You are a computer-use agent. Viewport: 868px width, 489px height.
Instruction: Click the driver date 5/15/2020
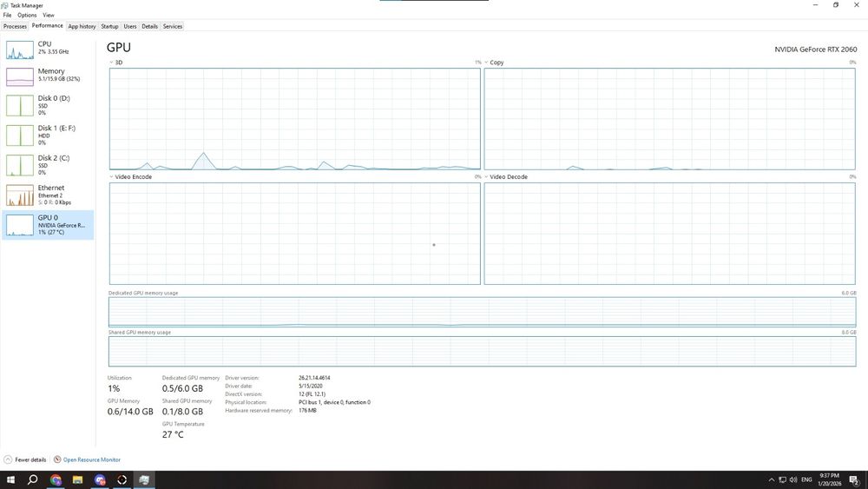(311, 386)
